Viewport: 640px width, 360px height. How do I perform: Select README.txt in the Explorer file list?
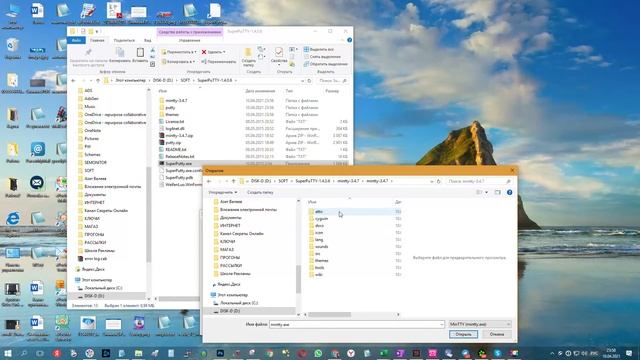click(176, 149)
